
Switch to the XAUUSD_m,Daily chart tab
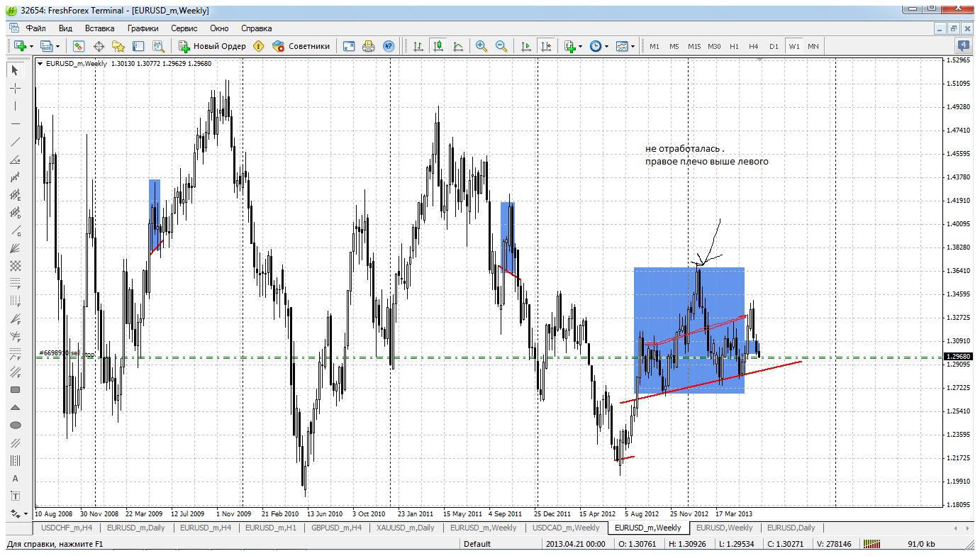coord(406,528)
